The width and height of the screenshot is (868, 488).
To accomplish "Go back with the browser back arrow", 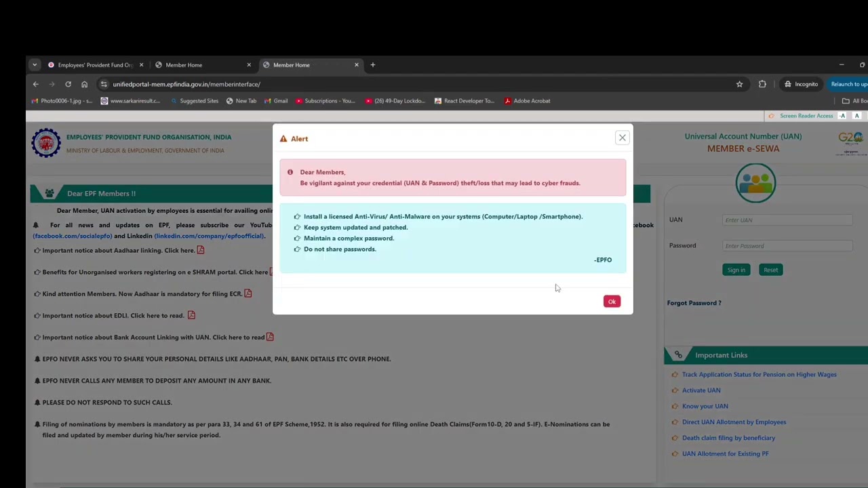I will tap(36, 84).
